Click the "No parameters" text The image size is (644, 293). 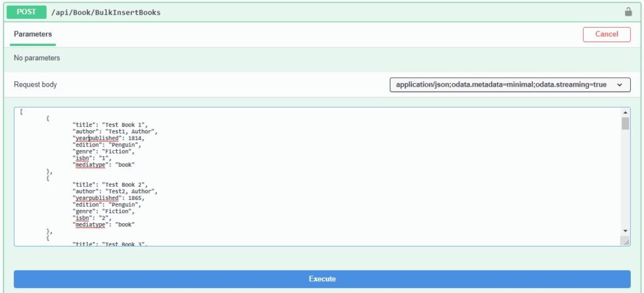tap(37, 58)
